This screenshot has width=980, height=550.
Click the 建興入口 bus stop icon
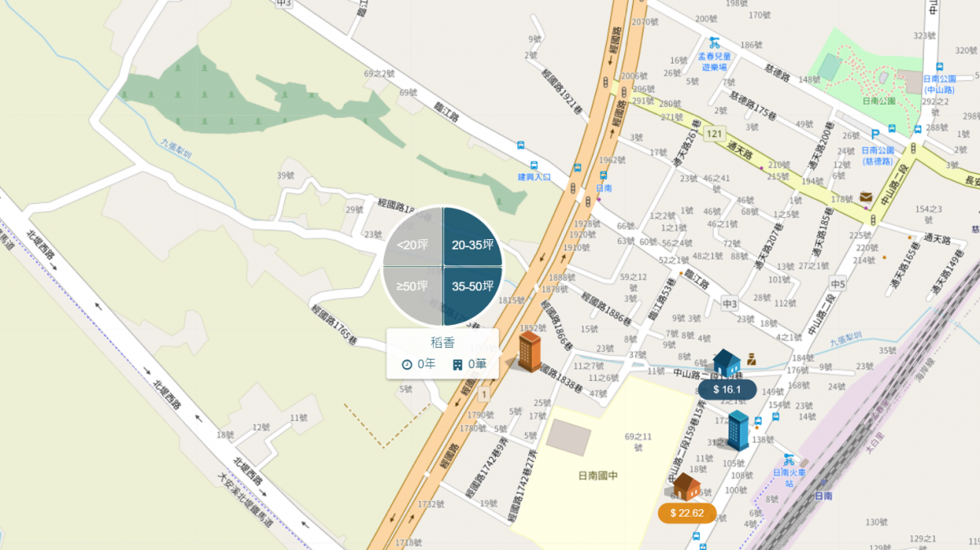pyautogui.click(x=534, y=166)
